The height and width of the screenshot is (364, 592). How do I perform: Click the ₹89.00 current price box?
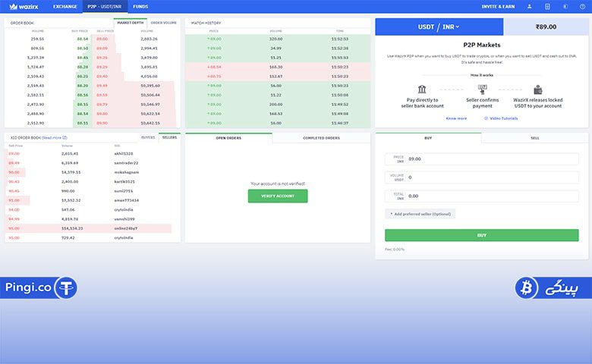coord(546,27)
